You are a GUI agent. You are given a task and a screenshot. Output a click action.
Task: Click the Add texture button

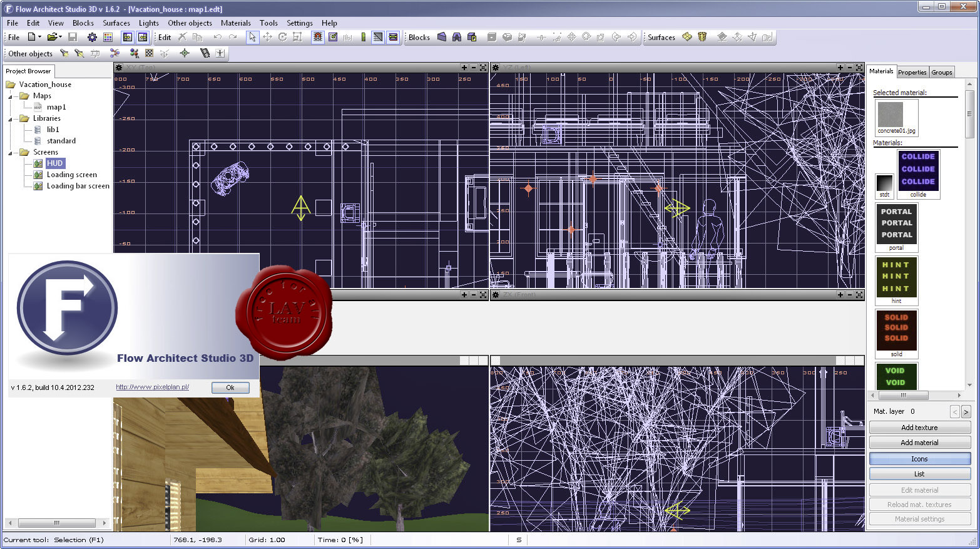tap(919, 428)
